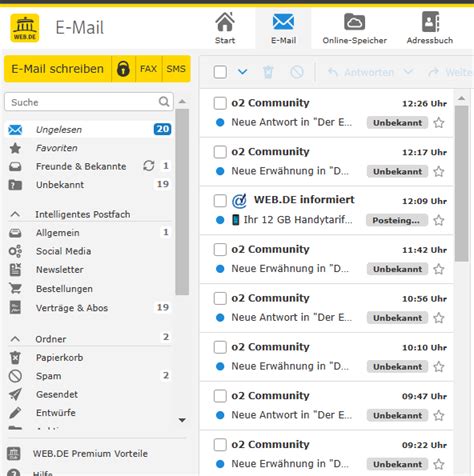Click the search magnifier icon
This screenshot has width=474, height=476.
click(164, 102)
